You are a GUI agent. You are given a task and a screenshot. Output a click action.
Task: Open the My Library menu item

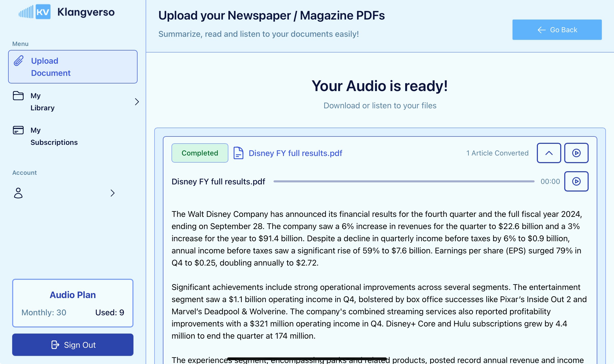(43, 102)
